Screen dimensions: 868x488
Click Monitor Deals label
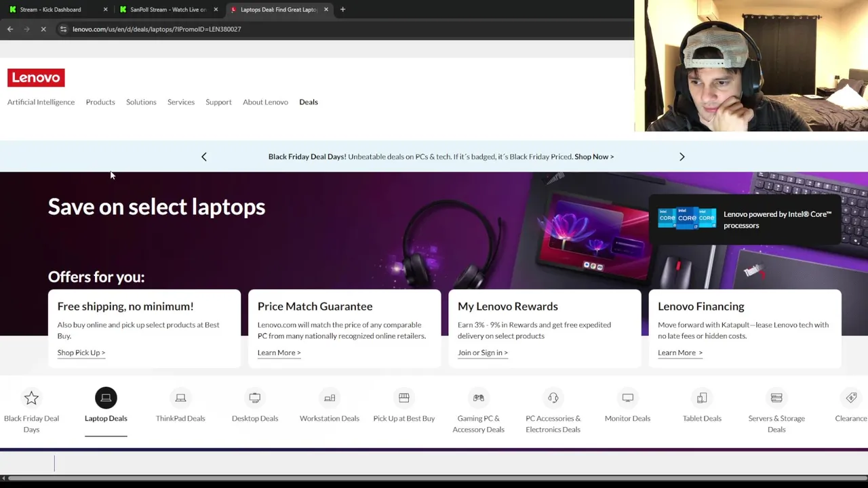tap(628, 418)
